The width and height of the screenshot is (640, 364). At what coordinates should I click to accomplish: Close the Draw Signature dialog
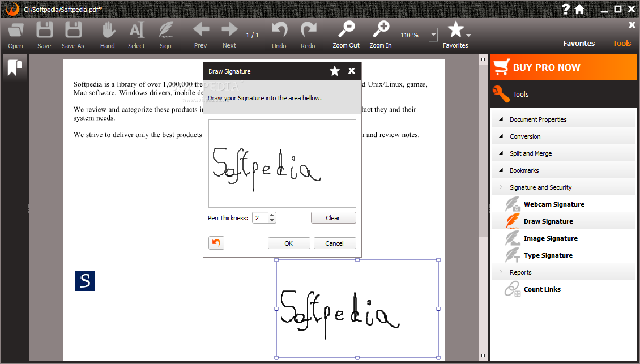click(x=351, y=71)
